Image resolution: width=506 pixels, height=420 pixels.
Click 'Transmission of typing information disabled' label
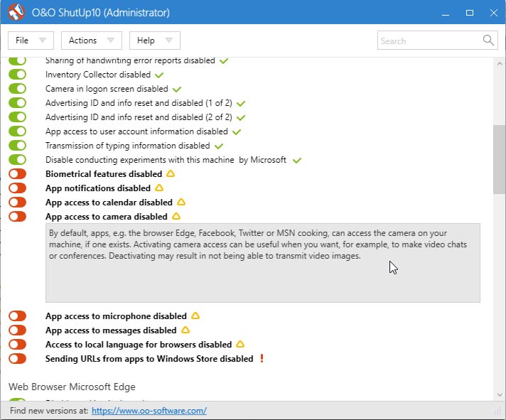click(127, 146)
